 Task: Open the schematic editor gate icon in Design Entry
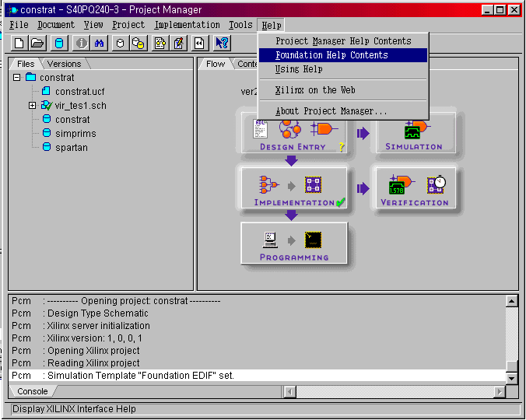pyautogui.click(x=324, y=128)
